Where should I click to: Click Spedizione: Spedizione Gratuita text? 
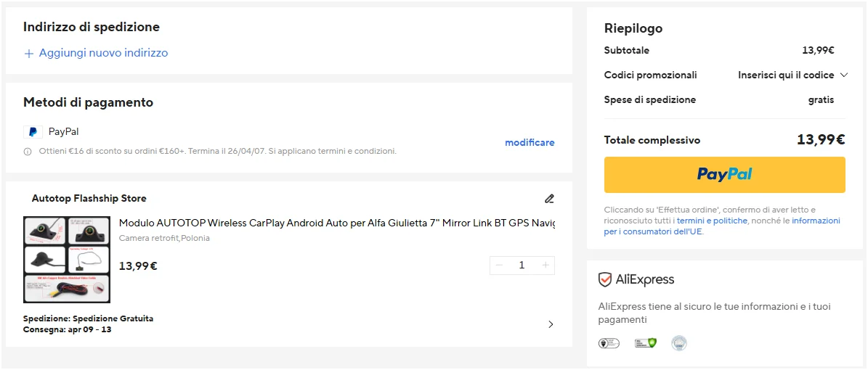click(89, 318)
